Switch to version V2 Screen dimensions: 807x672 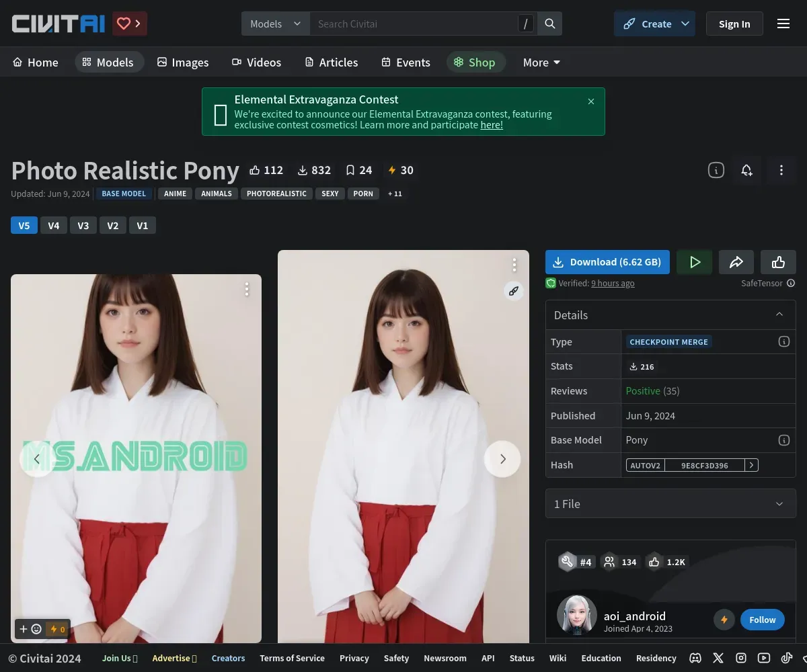pos(113,225)
